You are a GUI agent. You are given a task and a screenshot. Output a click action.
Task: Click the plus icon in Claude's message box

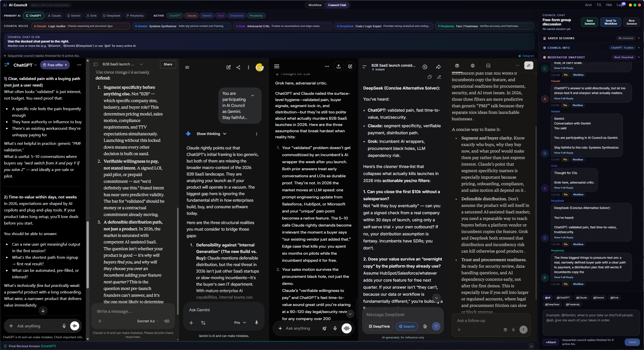click(x=100, y=321)
